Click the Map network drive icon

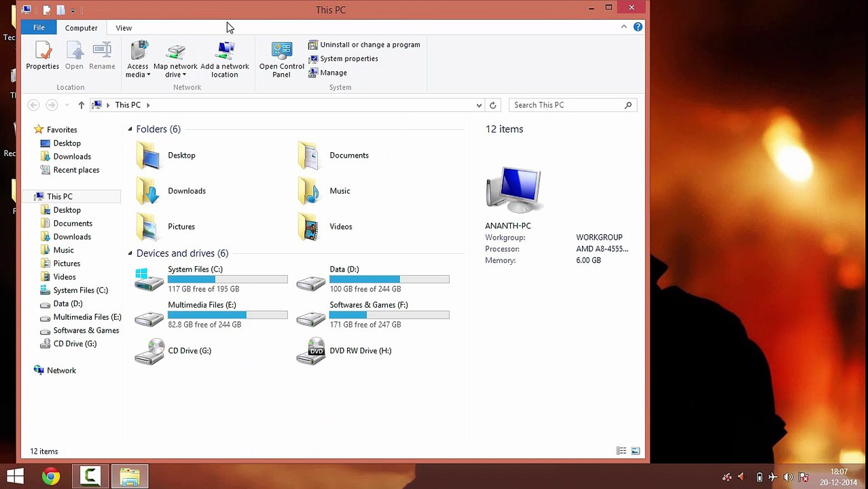[175, 52]
